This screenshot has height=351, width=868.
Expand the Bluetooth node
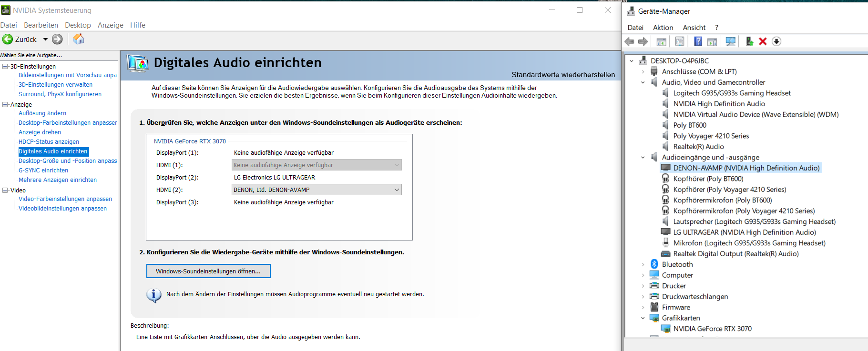coord(643,265)
